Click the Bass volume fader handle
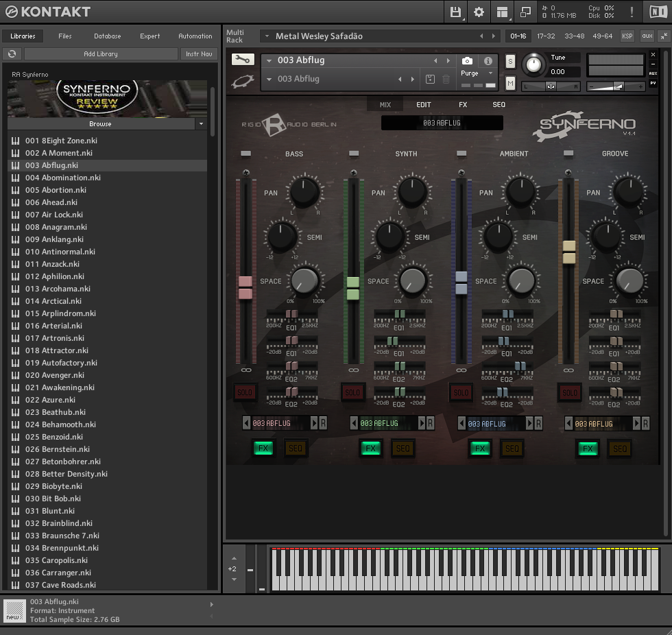 (x=245, y=287)
